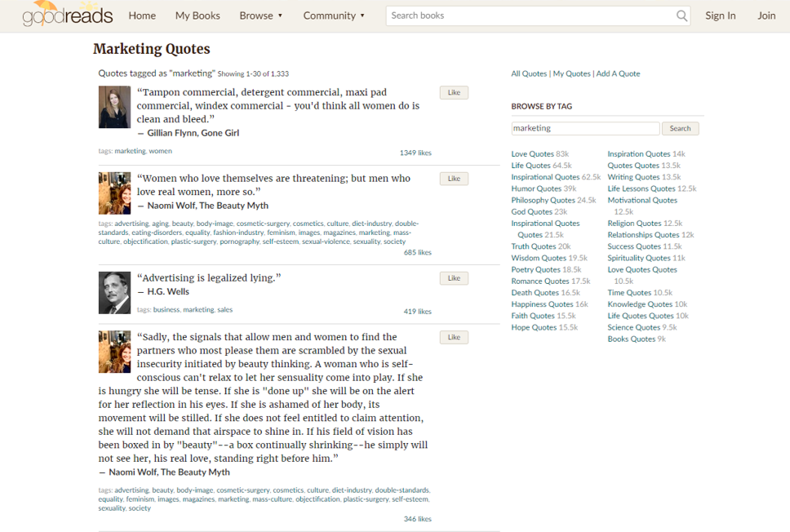Browse Knowledge Quotes tag
Viewport: 790px width, 532px height.
[x=640, y=305]
